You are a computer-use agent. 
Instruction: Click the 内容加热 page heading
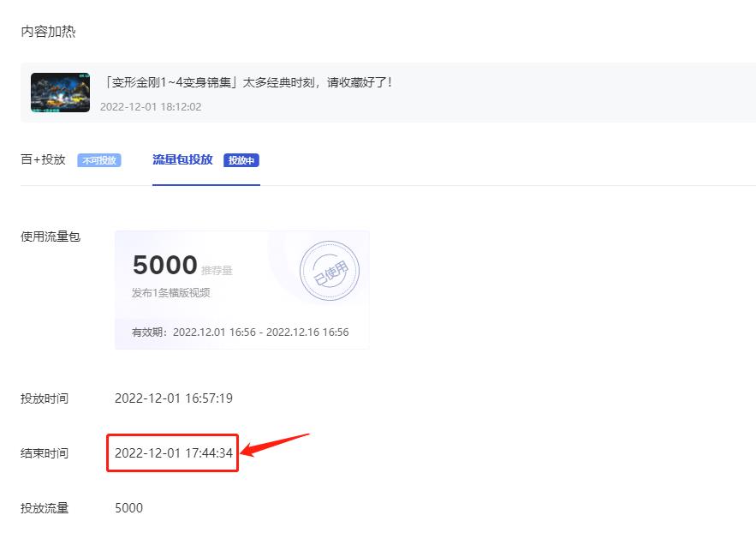point(48,32)
